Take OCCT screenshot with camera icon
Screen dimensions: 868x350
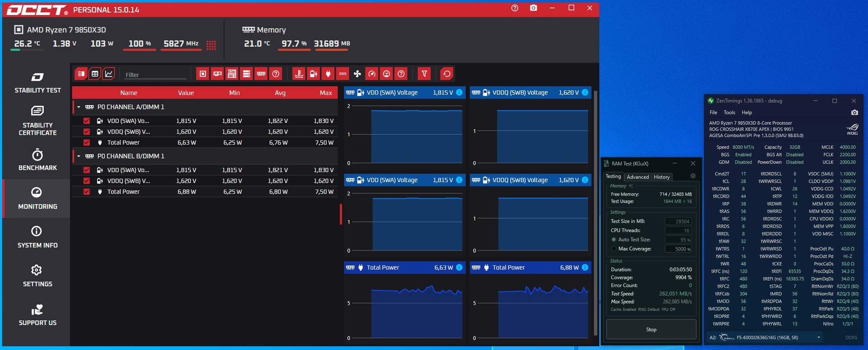pyautogui.click(x=533, y=8)
